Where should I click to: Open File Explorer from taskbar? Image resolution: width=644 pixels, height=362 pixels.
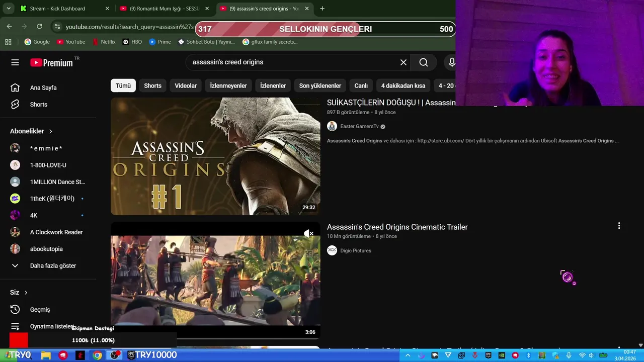46,355
